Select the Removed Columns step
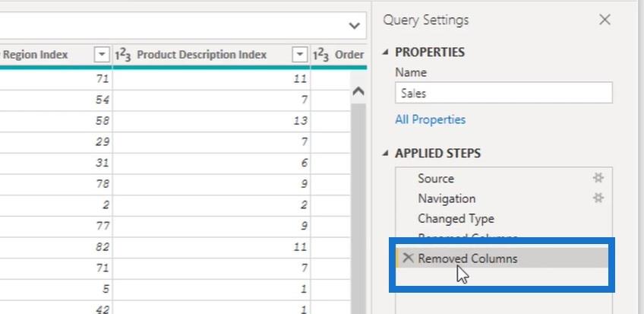 coord(467,258)
